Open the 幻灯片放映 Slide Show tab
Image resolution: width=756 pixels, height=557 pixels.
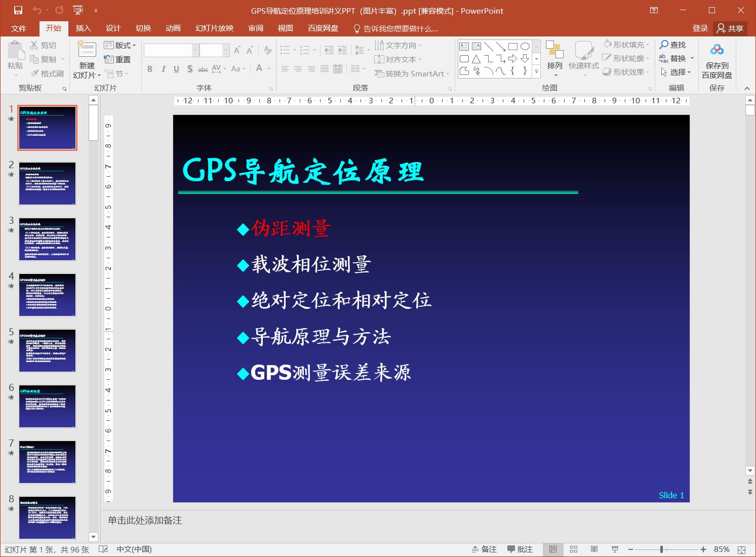tap(215, 28)
